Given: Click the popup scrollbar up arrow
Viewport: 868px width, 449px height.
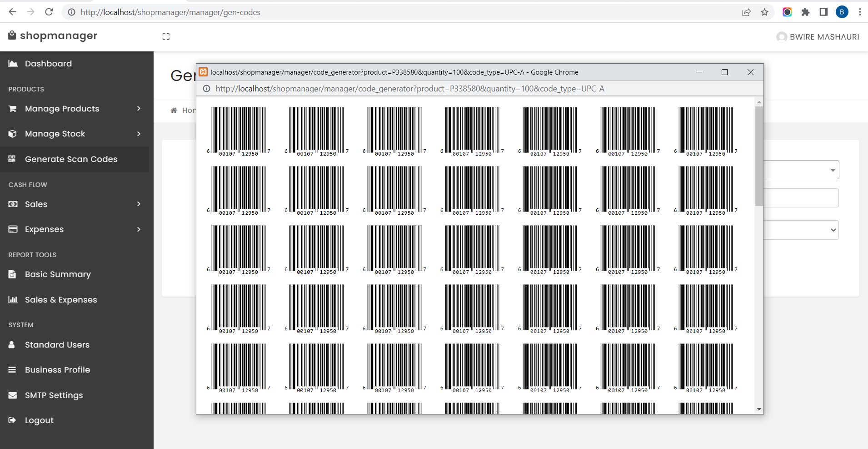Looking at the screenshot, I should point(759,102).
